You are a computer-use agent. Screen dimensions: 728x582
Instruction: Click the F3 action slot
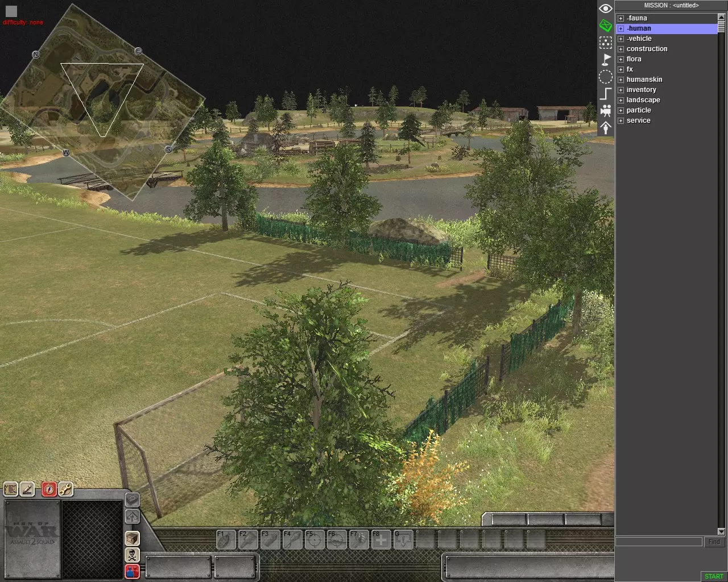click(270, 539)
